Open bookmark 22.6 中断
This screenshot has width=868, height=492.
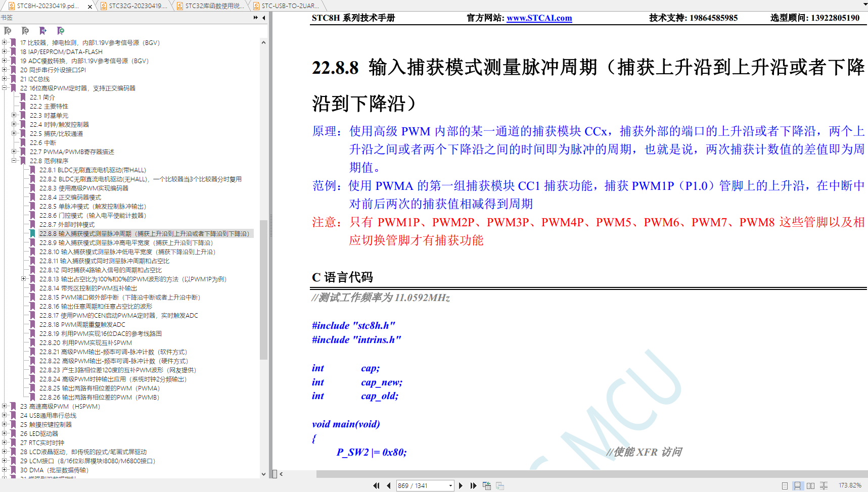click(x=42, y=142)
